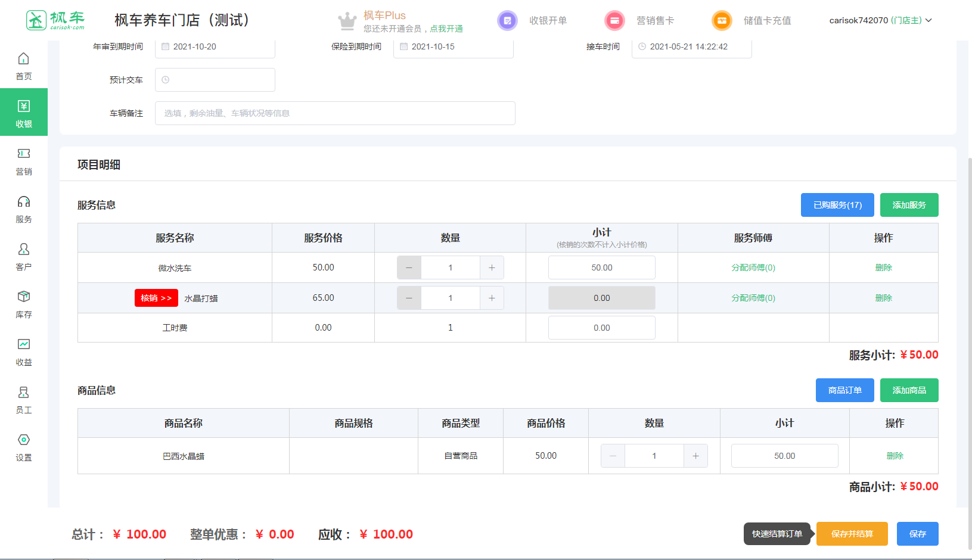The image size is (972, 560).
Task: Click the 储值卡充值 orange icon
Action: pyautogui.click(x=722, y=21)
